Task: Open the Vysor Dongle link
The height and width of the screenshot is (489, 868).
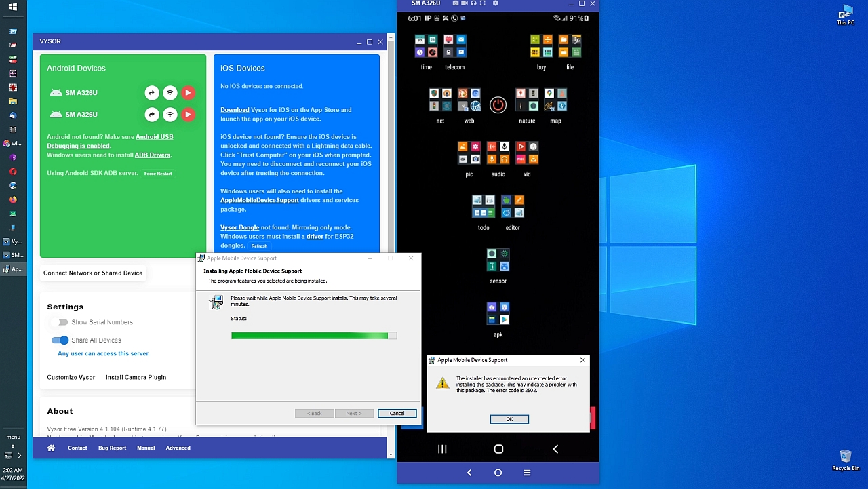Action: (239, 227)
